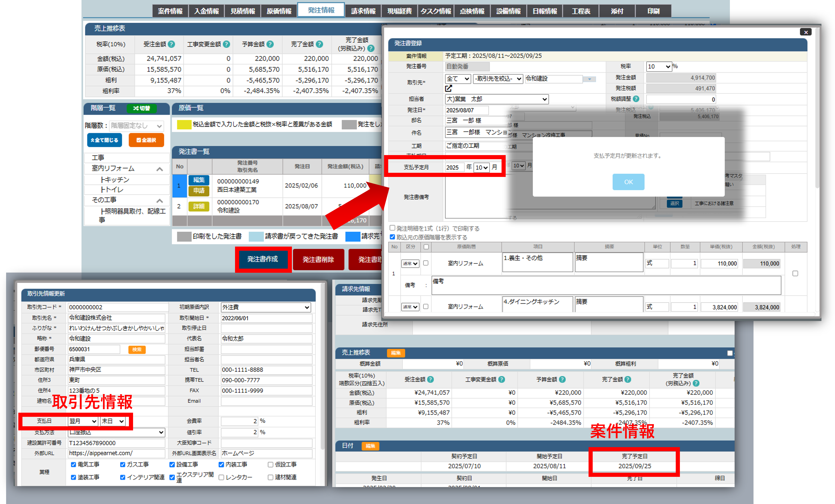Open help icon next to 税額調整
Viewport: 835px width, 504px height.
click(636, 99)
